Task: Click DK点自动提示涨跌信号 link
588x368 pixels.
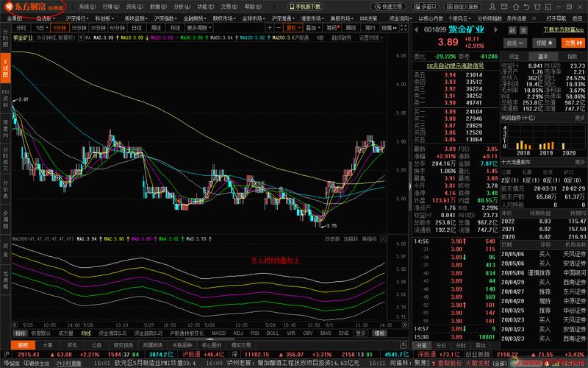Action: click(456, 66)
